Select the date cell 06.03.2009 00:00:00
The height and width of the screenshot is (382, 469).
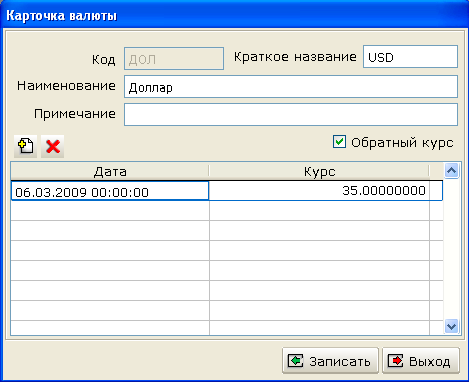point(110,191)
